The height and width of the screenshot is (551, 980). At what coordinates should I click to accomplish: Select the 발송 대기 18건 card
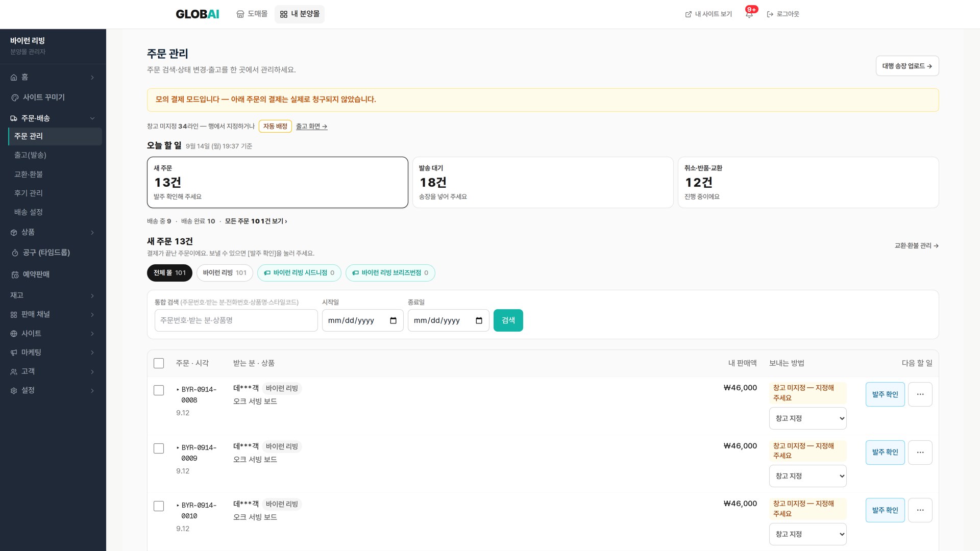543,182
